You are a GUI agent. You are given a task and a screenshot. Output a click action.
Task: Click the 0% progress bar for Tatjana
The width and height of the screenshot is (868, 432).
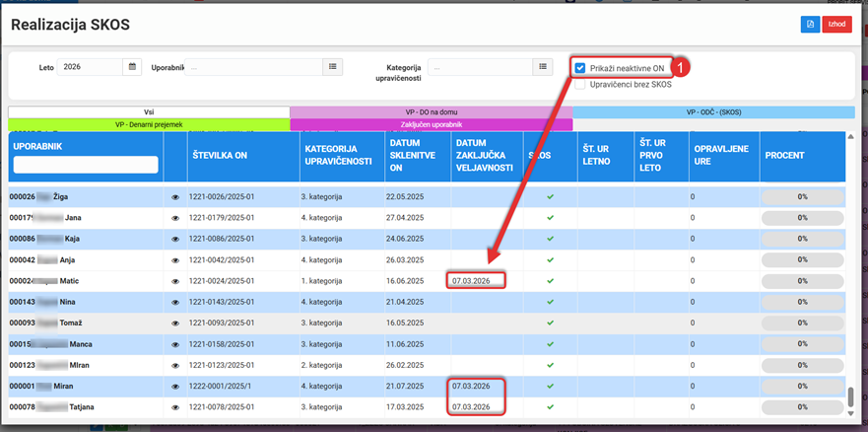coord(803,407)
